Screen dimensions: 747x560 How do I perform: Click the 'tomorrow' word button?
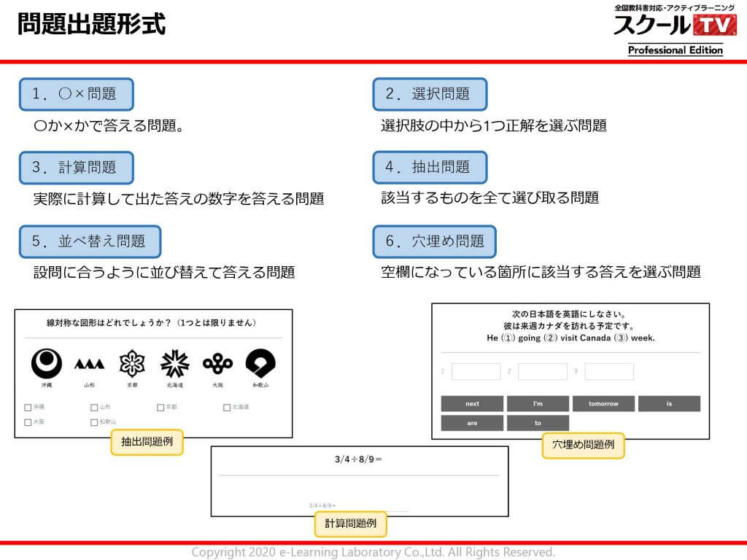coord(603,404)
